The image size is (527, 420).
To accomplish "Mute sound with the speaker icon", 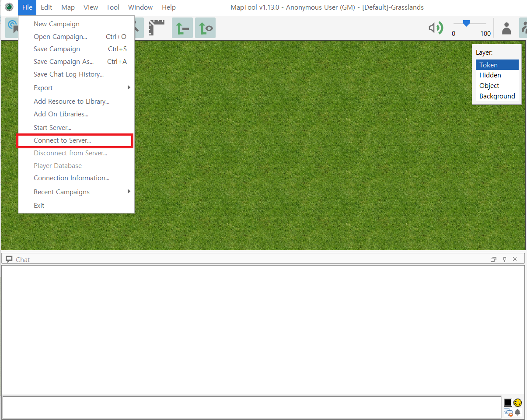I will [x=435, y=28].
